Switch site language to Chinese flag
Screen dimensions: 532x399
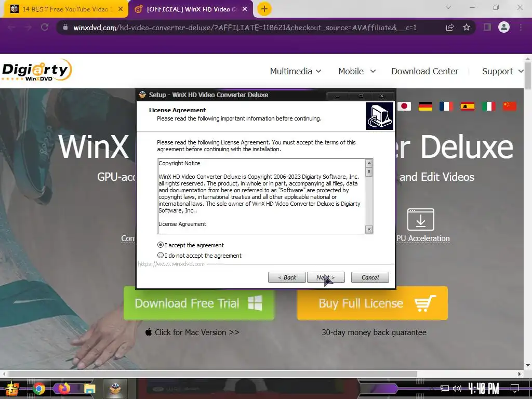[x=510, y=106]
